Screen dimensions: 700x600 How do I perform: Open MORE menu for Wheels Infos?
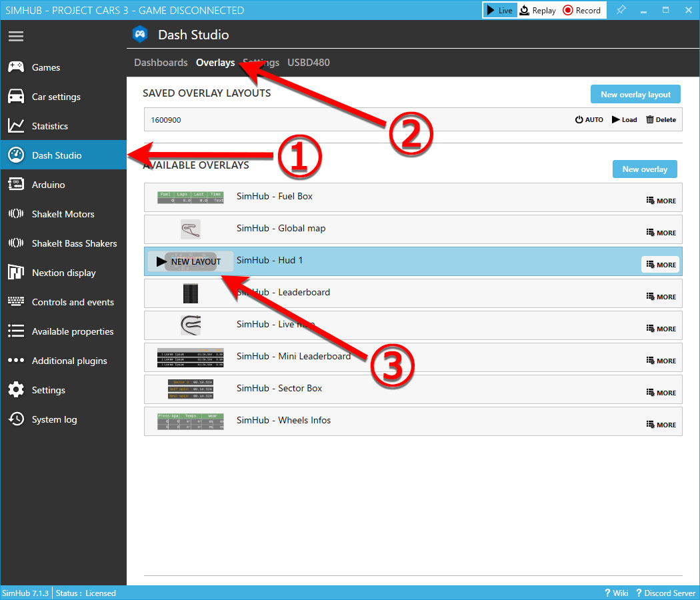click(661, 425)
